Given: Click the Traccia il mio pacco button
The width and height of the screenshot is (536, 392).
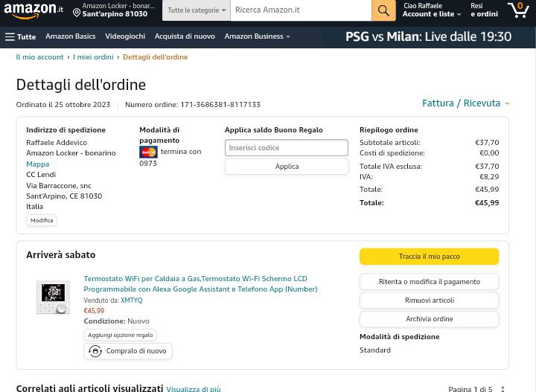Looking at the screenshot, I should click(429, 257).
